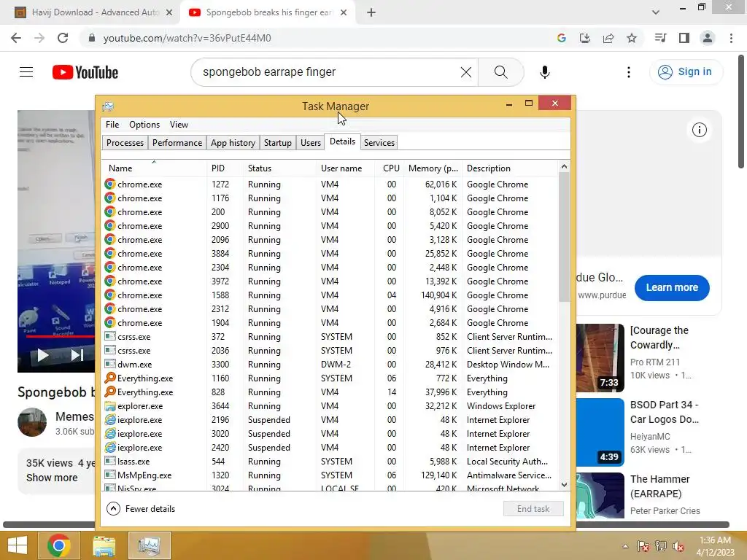Click Chrome in the taskbar

pyautogui.click(x=59, y=545)
